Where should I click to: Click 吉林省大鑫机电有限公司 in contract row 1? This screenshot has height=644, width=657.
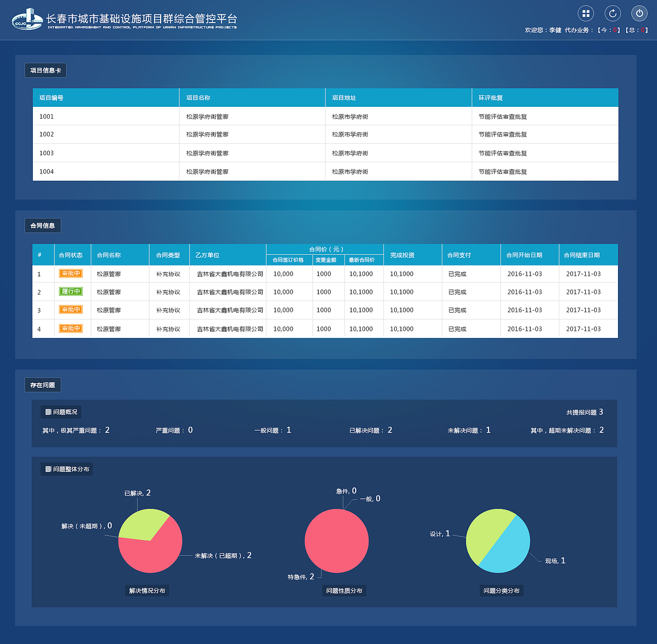(229, 274)
